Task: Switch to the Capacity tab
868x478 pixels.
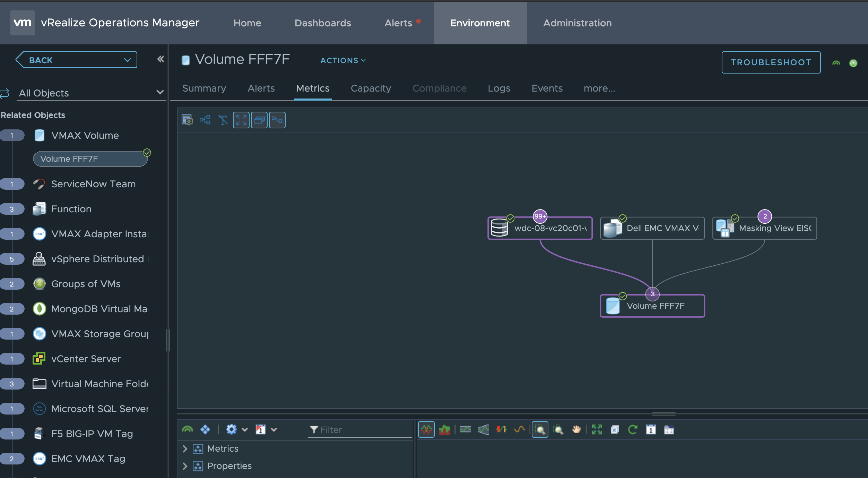Action: coord(371,88)
